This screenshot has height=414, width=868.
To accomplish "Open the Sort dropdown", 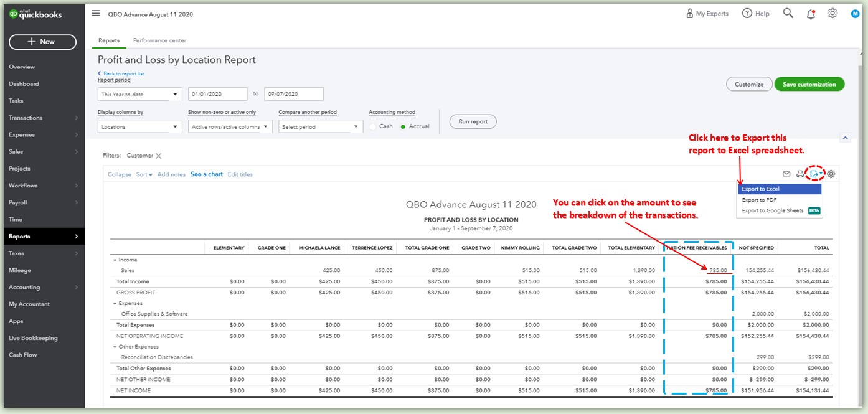I will pyautogui.click(x=144, y=174).
